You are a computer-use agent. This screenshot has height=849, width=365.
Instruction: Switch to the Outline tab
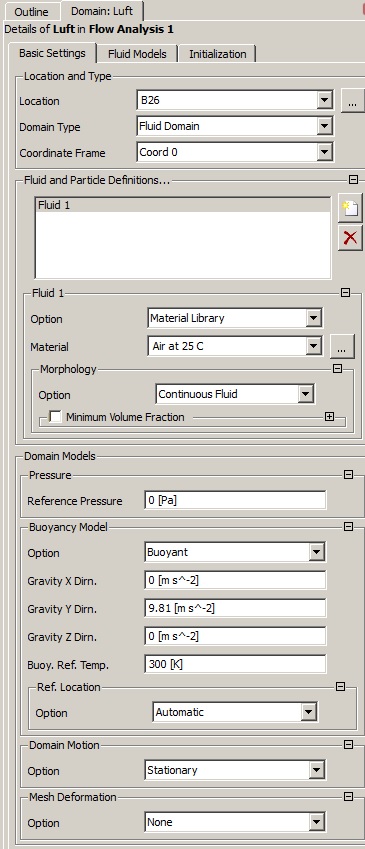(x=31, y=12)
